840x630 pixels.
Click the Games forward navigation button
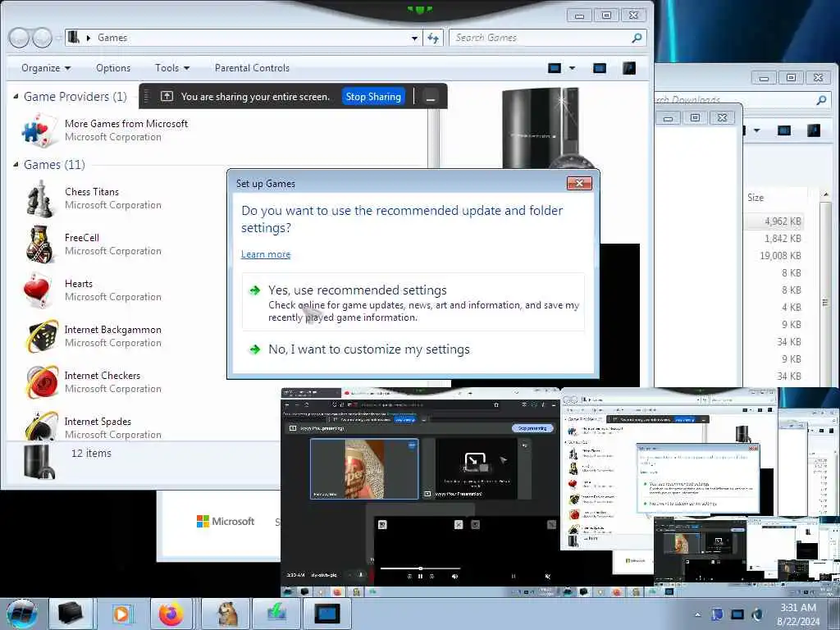point(43,38)
